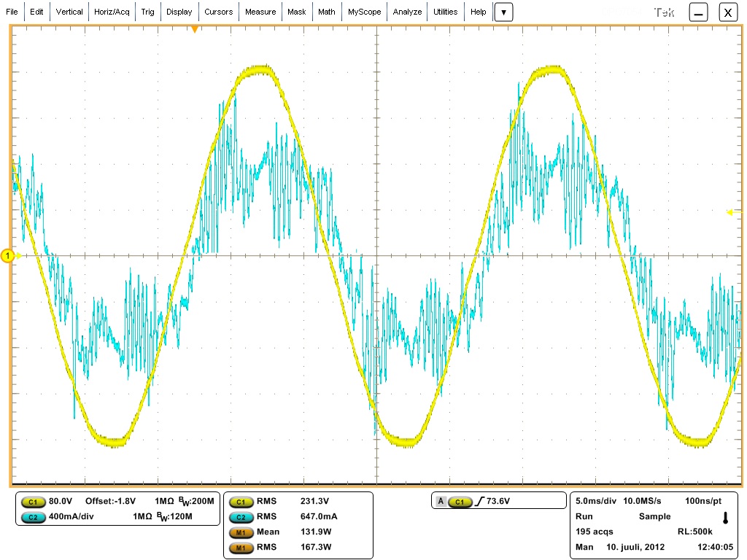Select the C2 badge beside 400mA/div

point(33,517)
